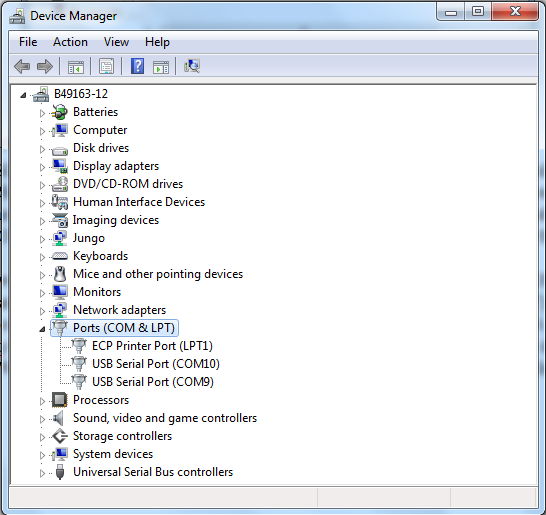
Task: Open the File menu
Action: [x=28, y=42]
